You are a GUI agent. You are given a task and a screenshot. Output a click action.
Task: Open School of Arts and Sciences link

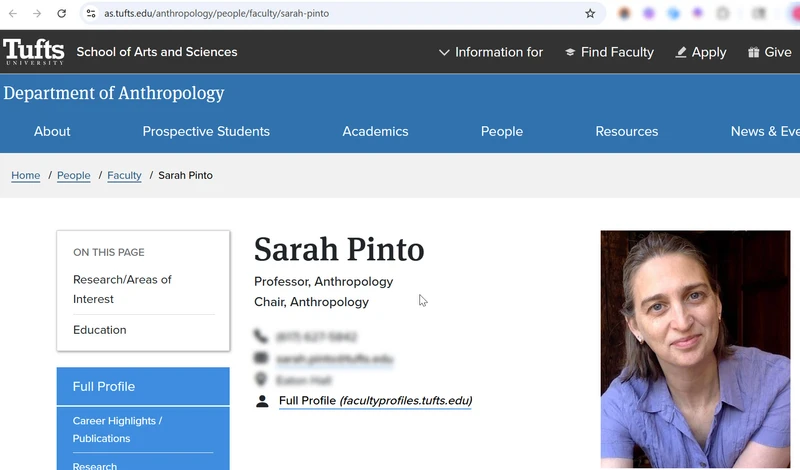coord(157,52)
